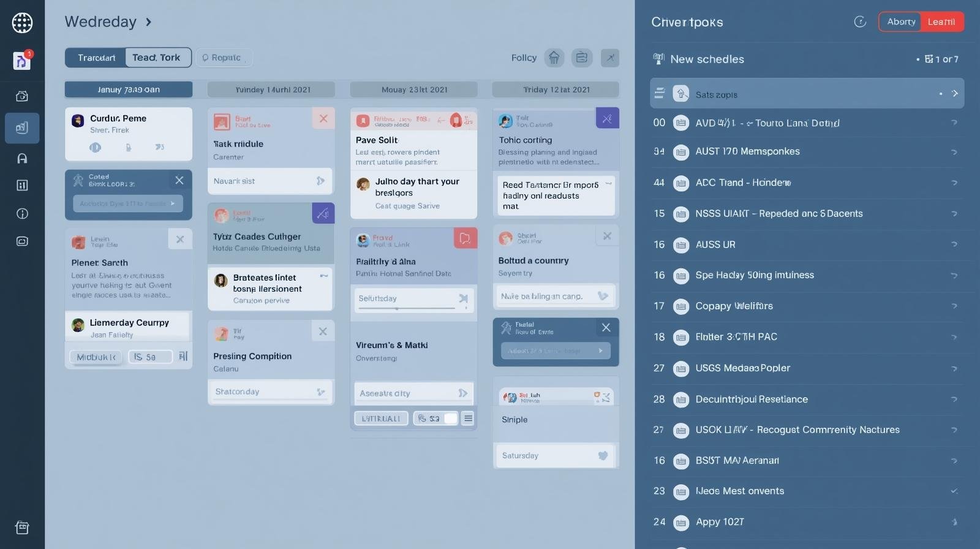
Task: Select the Mouay 23let 2021 column header
Action: point(414,89)
